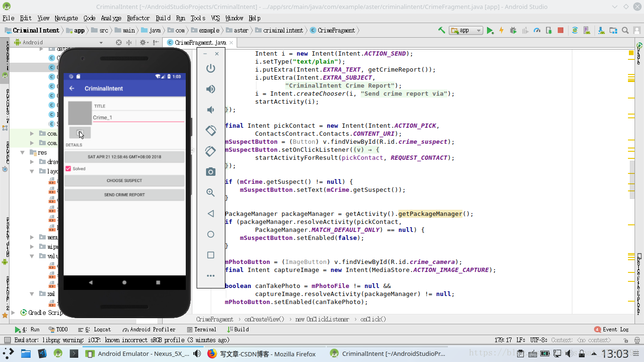
Task: Expand the draw... folder under res
Action: coord(32,162)
